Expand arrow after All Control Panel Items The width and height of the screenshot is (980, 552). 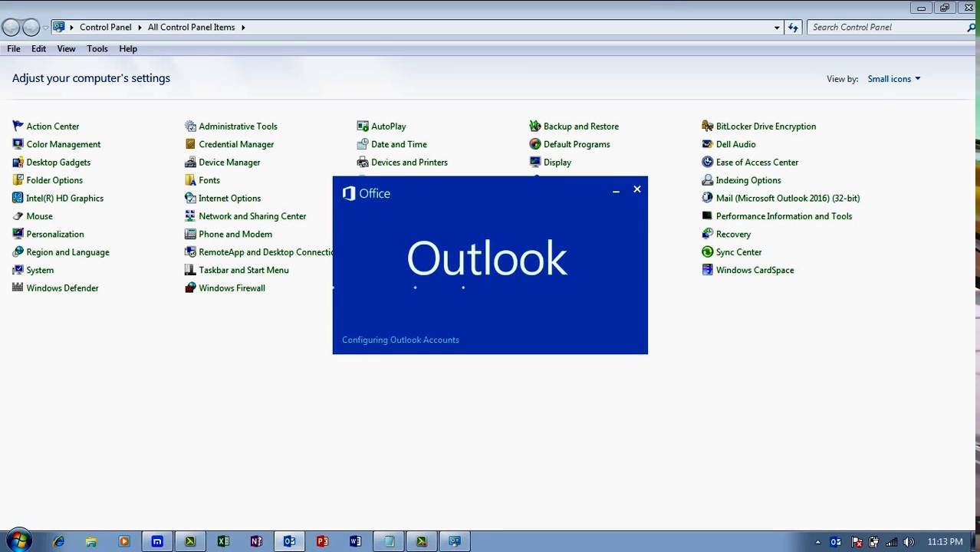point(243,28)
